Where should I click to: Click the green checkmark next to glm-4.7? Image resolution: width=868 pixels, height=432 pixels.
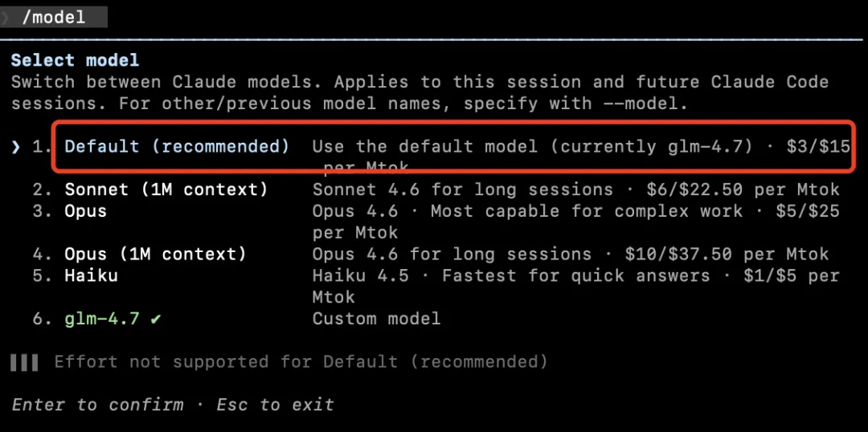[x=156, y=319]
